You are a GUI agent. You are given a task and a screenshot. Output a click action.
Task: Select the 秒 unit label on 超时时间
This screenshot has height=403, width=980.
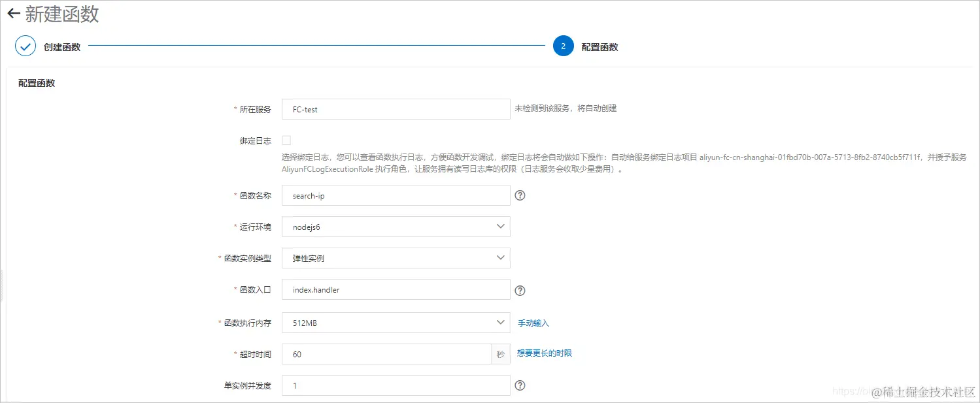(500, 353)
